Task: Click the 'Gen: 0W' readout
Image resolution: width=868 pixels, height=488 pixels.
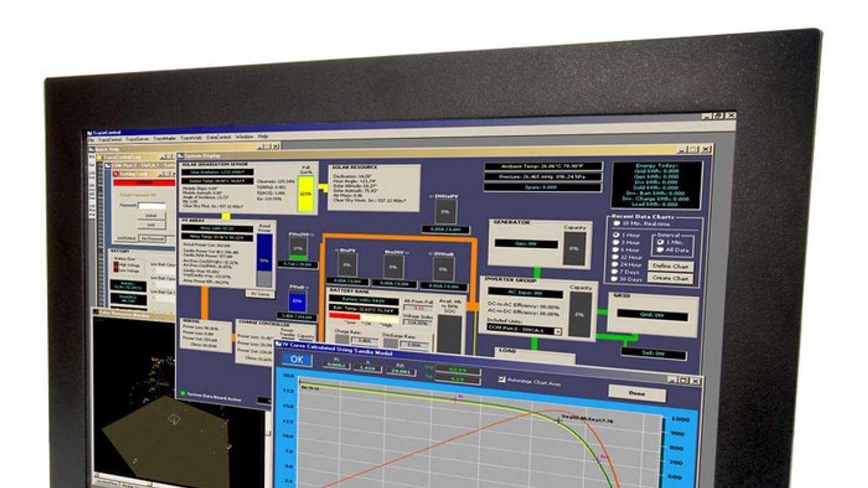Action: (526, 244)
